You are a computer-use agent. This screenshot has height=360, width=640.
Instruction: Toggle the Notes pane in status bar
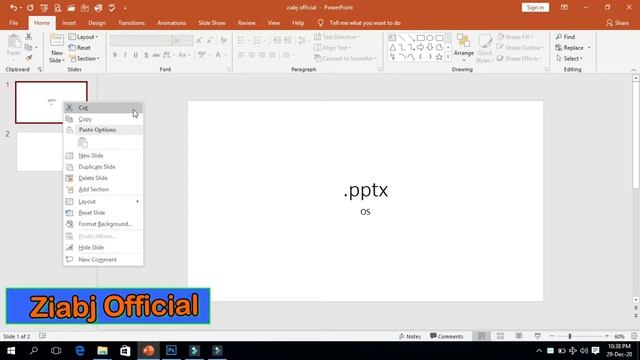(x=409, y=336)
